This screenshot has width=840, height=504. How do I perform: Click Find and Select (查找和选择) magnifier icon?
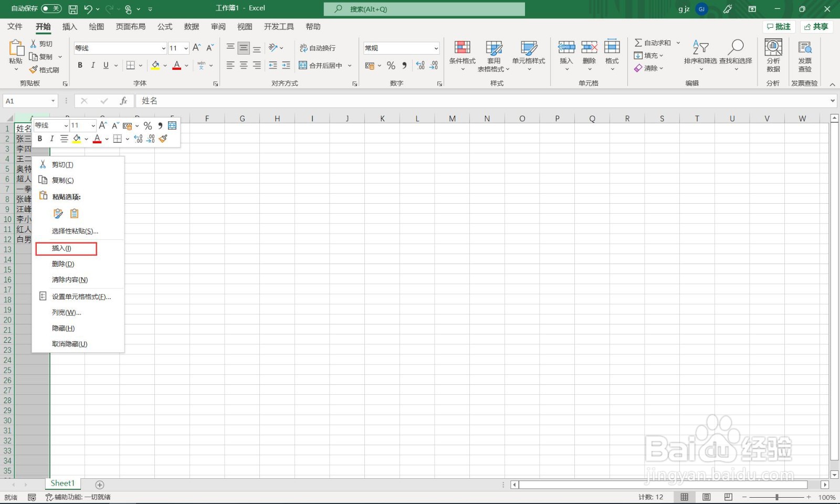[x=736, y=47]
